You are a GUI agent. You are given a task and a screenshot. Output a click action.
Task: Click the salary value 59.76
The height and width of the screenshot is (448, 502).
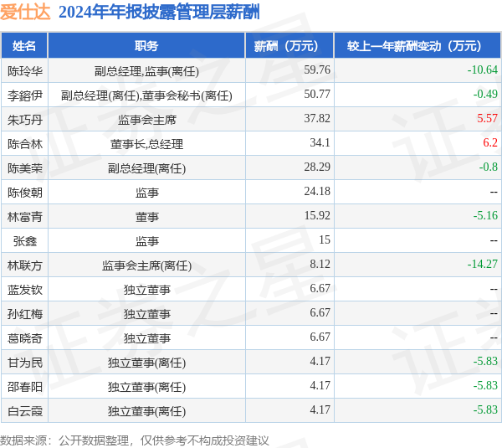point(317,70)
